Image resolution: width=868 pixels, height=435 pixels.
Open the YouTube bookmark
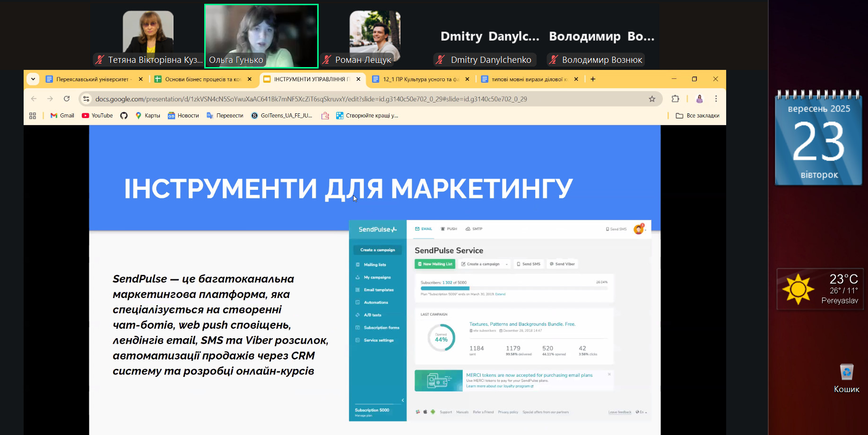coord(97,116)
